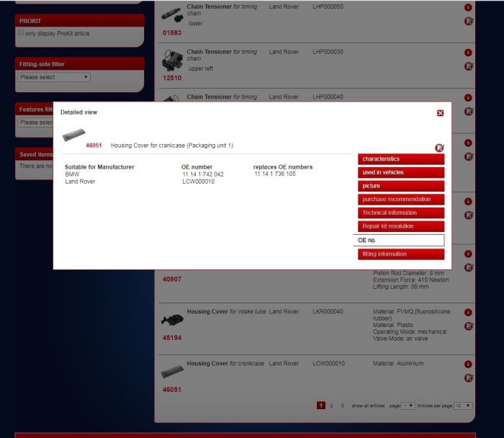This screenshot has width=504, height=438.
Task: Click Land Rover under Suitable for Manufacturer
Action: 80,182
